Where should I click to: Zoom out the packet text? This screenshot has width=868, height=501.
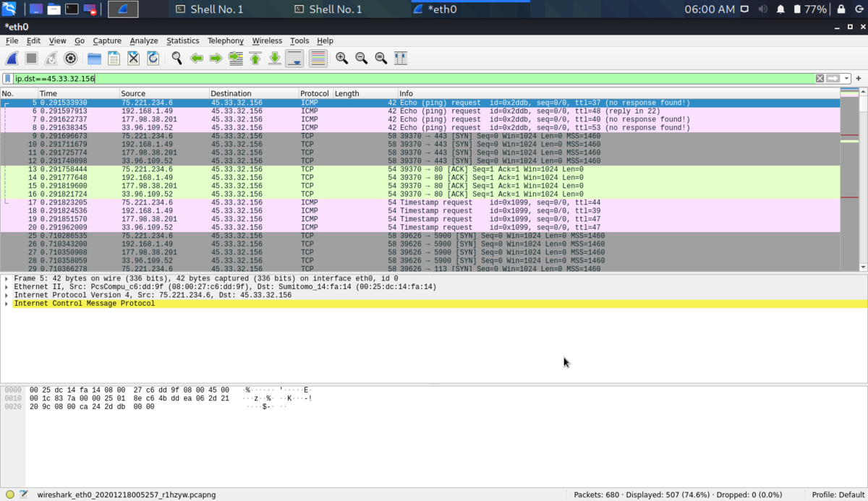pyautogui.click(x=361, y=59)
